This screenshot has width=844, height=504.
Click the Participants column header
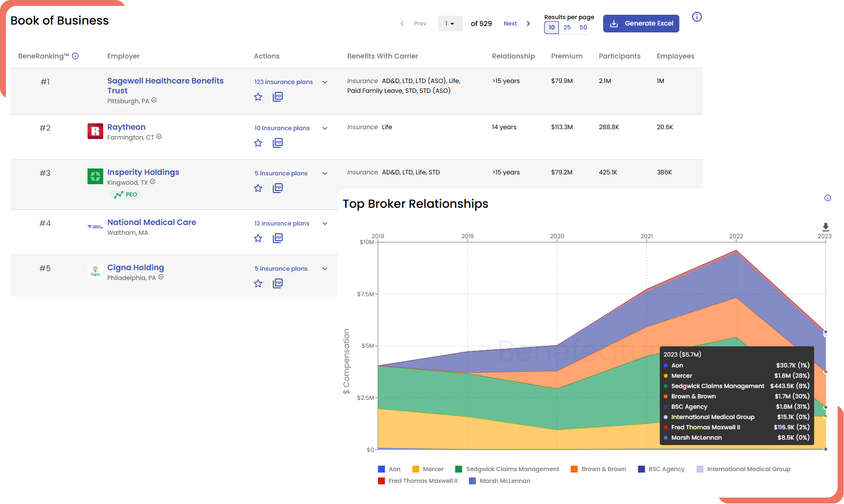pos(619,56)
